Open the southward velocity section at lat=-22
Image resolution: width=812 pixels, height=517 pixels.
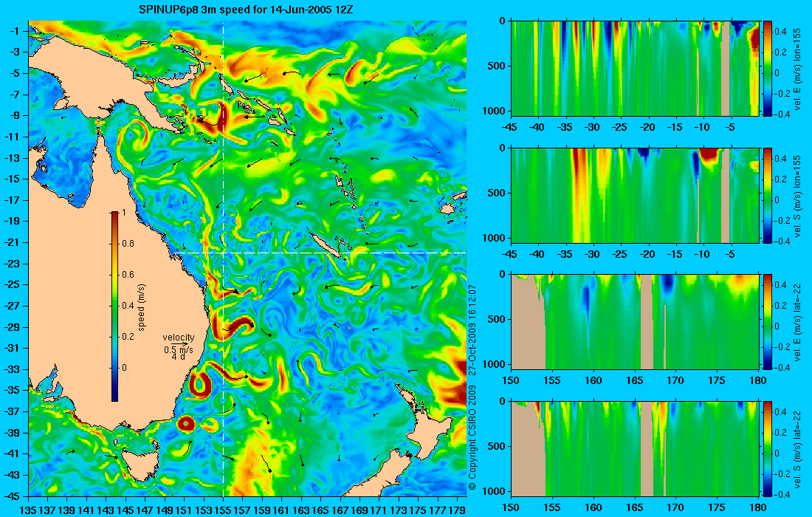pos(635,448)
